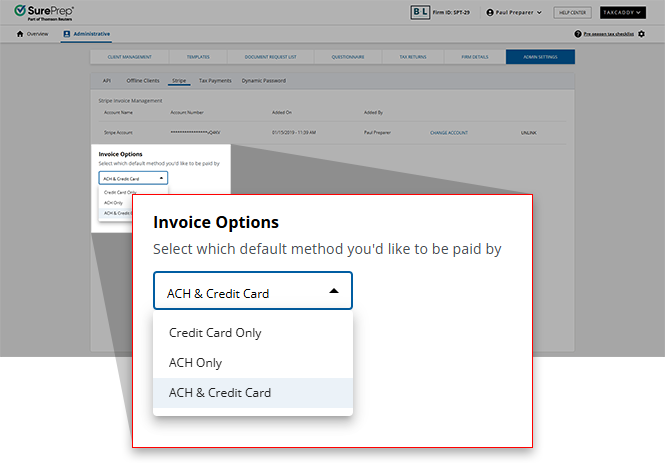This screenshot has height=463, width=665.
Task: Open the small ACH & Credit Card dropdown in the background page
Action: (x=133, y=178)
